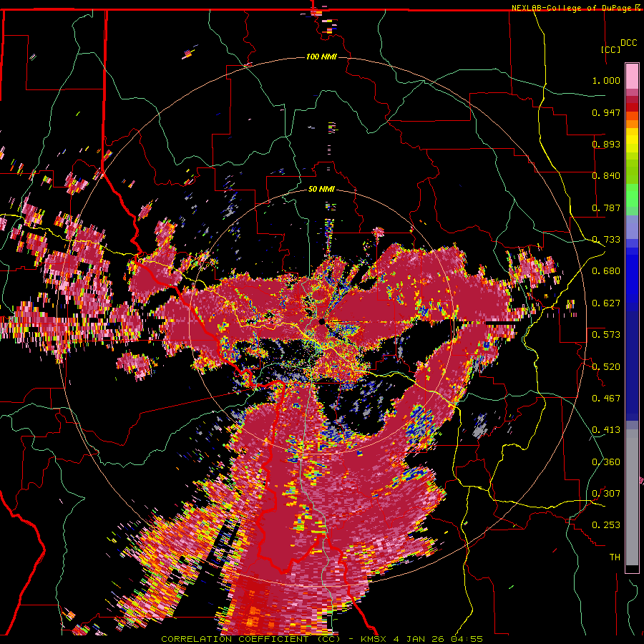Viewport: 644px width, 644px height.
Task: Click the bright green segment of color bar
Action: [632, 195]
